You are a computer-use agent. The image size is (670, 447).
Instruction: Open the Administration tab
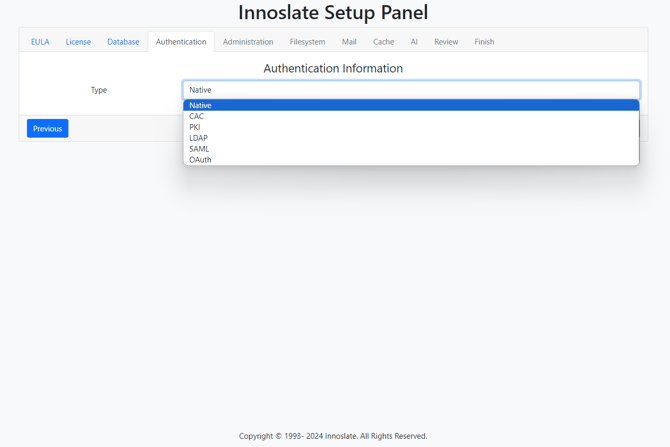[248, 42]
